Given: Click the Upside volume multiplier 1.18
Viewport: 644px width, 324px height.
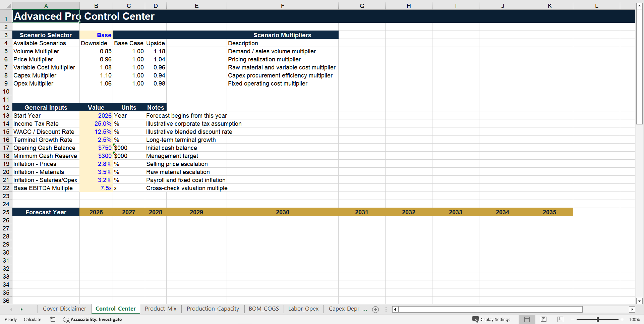Looking at the screenshot, I should pos(156,51).
